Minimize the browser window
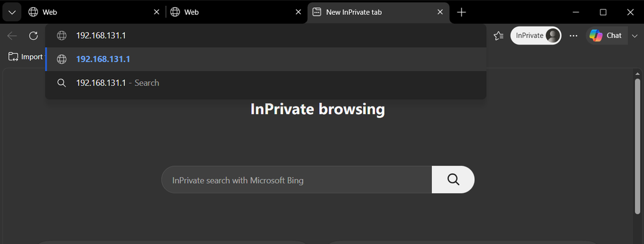644x244 pixels. [576, 12]
